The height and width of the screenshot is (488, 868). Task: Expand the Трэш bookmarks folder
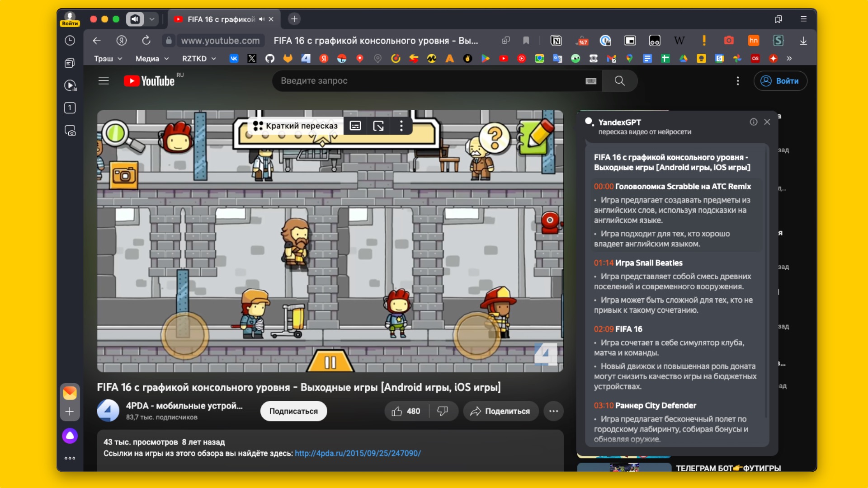point(108,59)
